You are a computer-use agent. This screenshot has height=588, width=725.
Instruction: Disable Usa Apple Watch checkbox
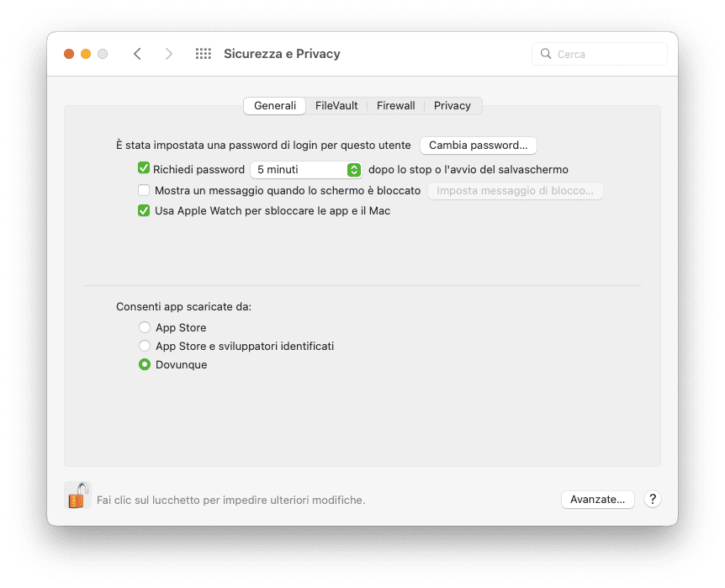click(144, 210)
